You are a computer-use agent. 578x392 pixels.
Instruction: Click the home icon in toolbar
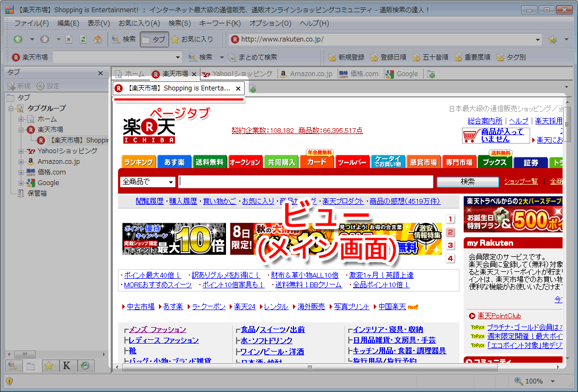(98, 39)
